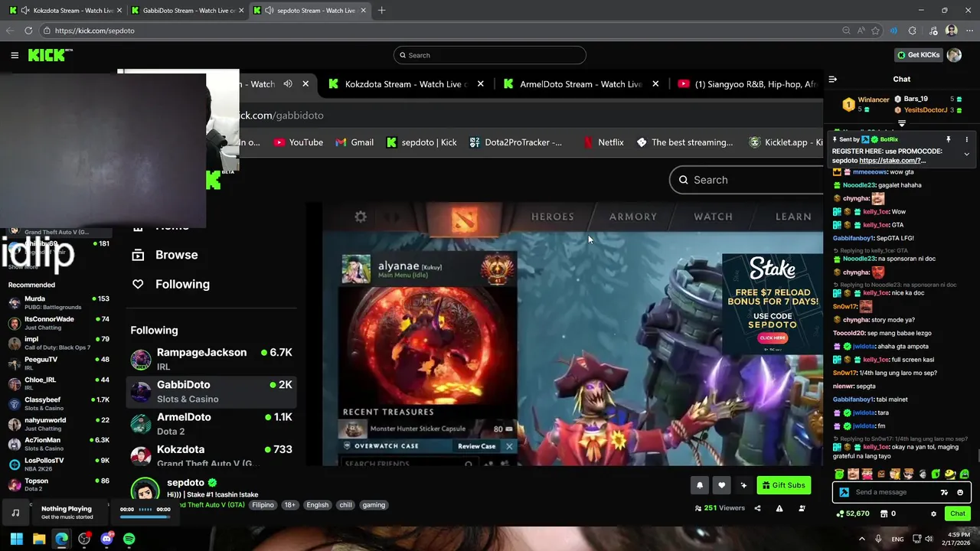This screenshot has width=980, height=551.
Task: Open the Murda recommended channel
Action: (x=59, y=302)
